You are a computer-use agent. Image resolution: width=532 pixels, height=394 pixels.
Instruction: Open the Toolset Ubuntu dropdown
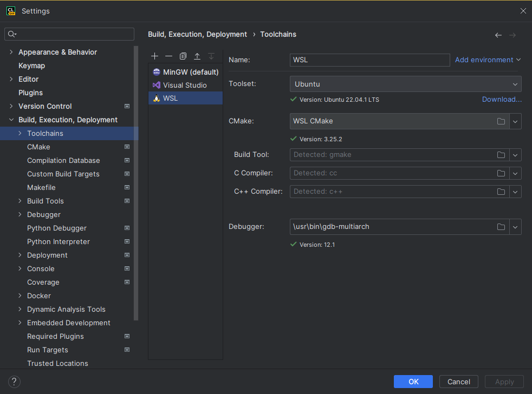[405, 84]
